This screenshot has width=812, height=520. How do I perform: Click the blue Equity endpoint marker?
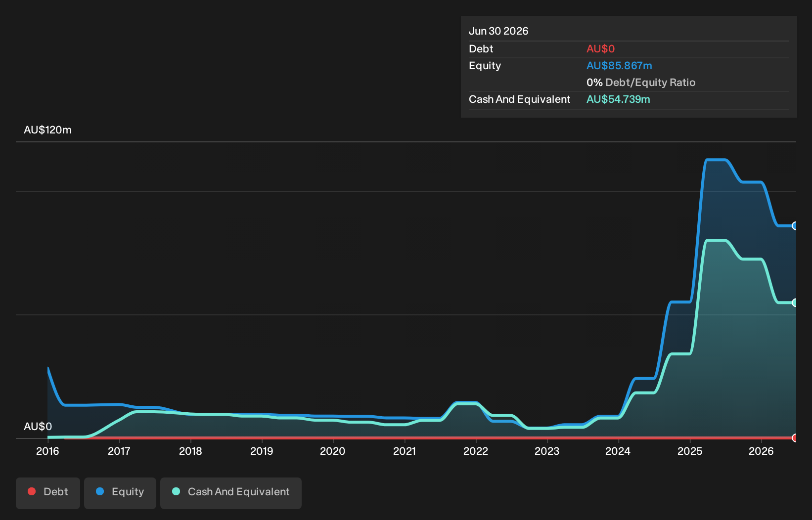pyautogui.click(x=795, y=226)
